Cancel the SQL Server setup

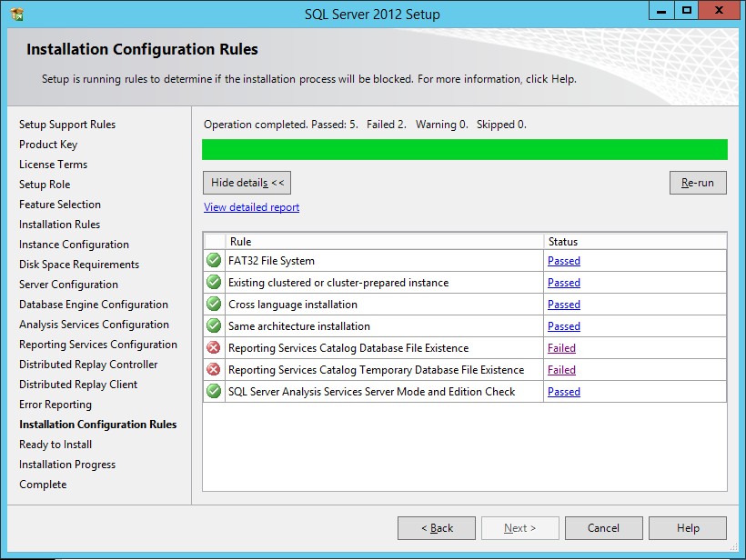click(x=604, y=527)
